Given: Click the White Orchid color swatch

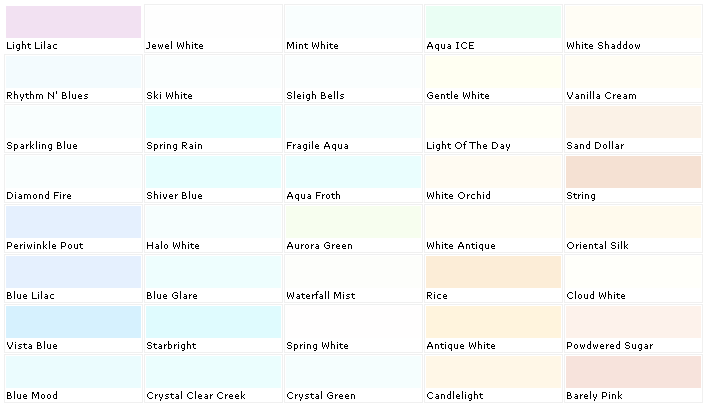Looking at the screenshot, I should (493, 172).
